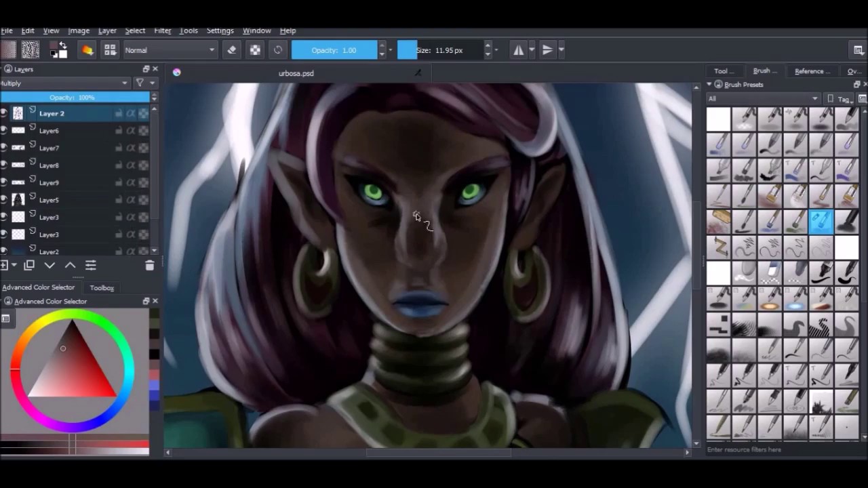Move the layer down in stack
This screenshot has height=488, width=868.
tap(50, 266)
